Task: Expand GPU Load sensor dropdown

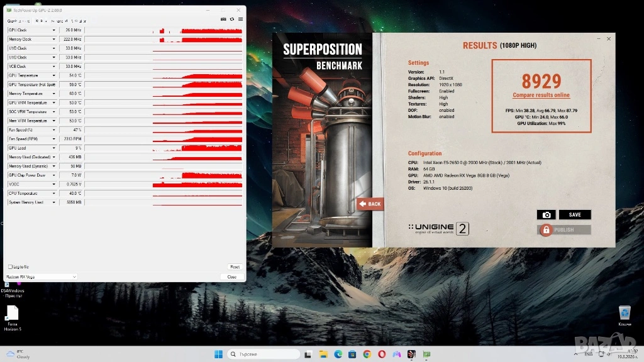Action: [x=53, y=148]
